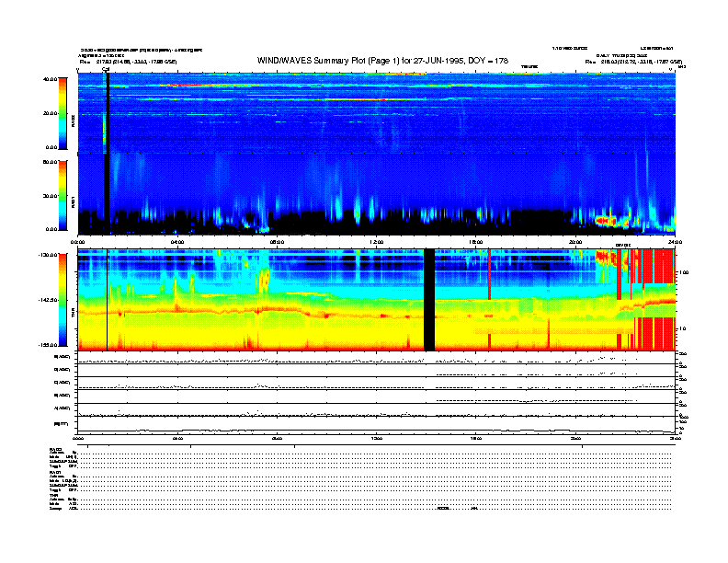728x563 pixels.
Task: Click the 12:00 time label below RAD1 spectrogram
Action: [377, 242]
